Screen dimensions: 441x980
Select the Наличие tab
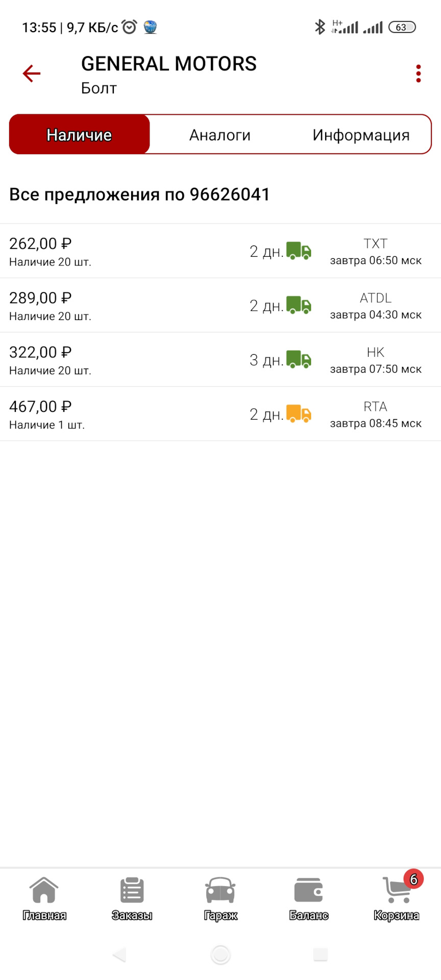80,135
